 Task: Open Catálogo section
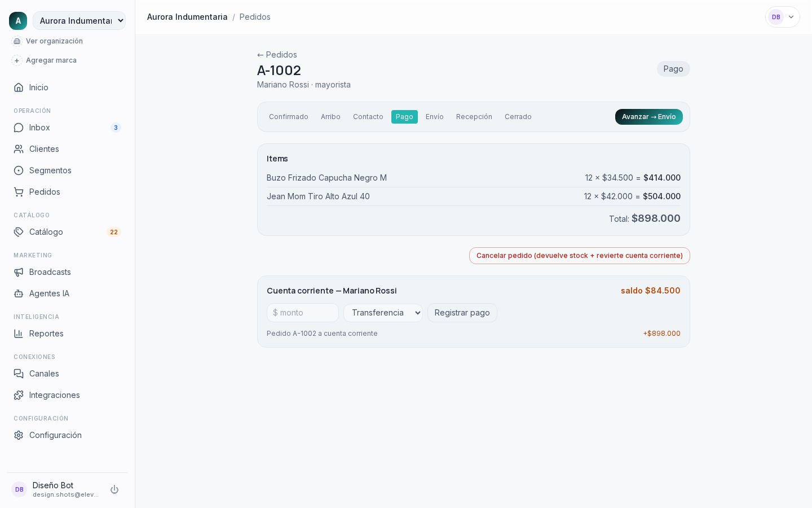click(x=67, y=232)
